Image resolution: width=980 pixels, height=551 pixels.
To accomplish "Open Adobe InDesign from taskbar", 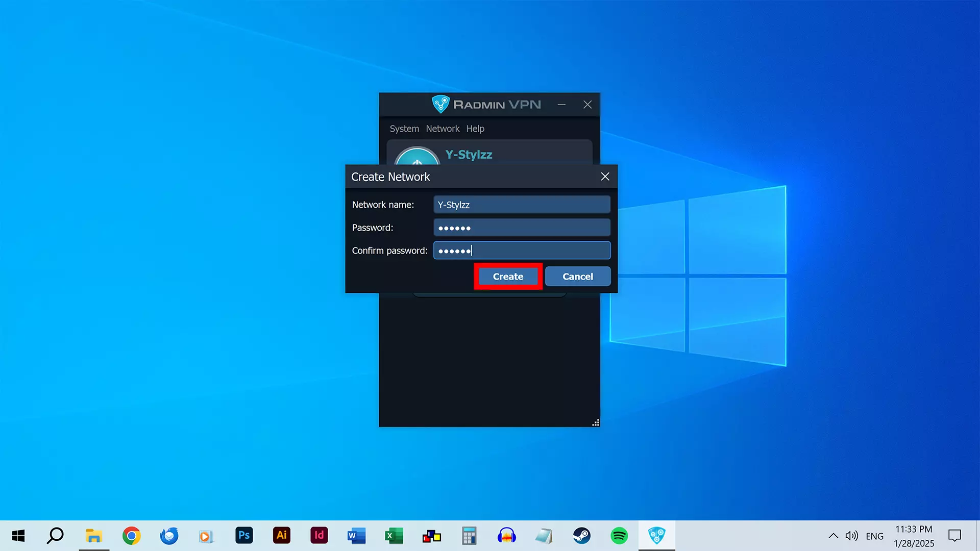I will tap(319, 536).
